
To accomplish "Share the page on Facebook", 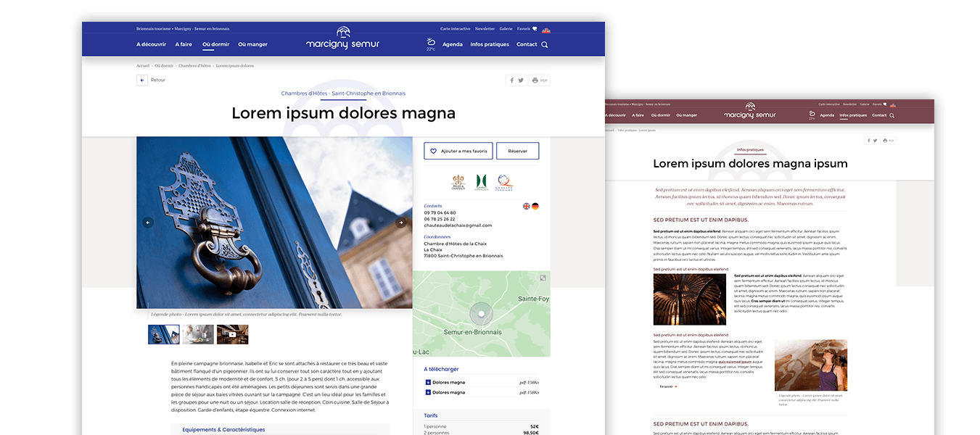I will tap(511, 80).
